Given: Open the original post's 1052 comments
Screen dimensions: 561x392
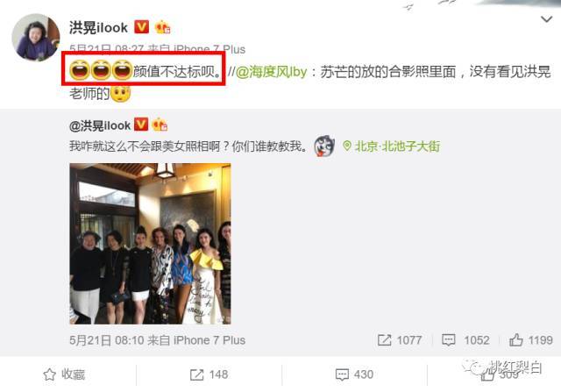Looking at the screenshot, I should pos(465,339).
